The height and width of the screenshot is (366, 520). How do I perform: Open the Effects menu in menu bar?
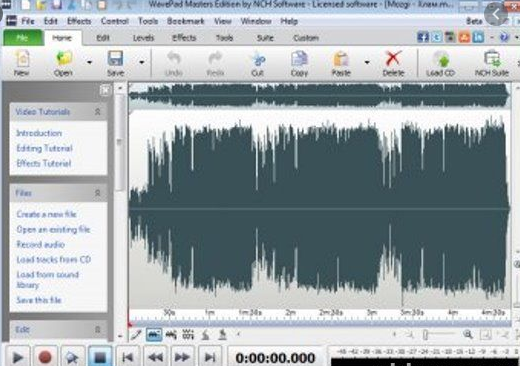pos(79,21)
